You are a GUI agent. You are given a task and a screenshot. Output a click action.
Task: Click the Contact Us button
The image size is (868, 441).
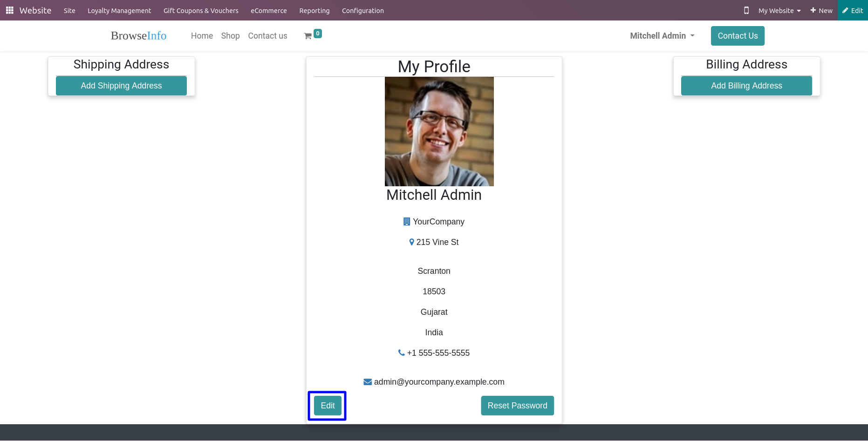[x=738, y=36]
